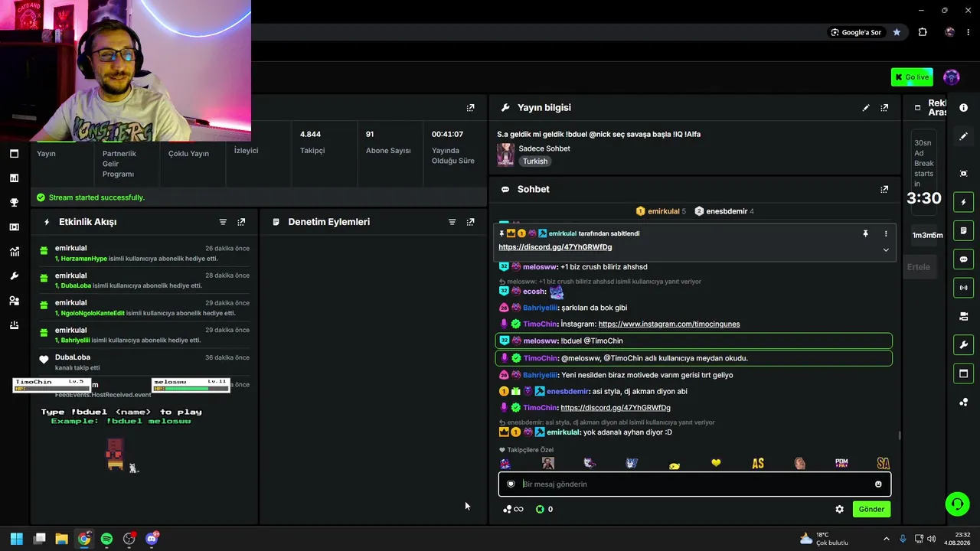Pop out the Sohbet chat panel
The image size is (980, 551).
(x=884, y=189)
